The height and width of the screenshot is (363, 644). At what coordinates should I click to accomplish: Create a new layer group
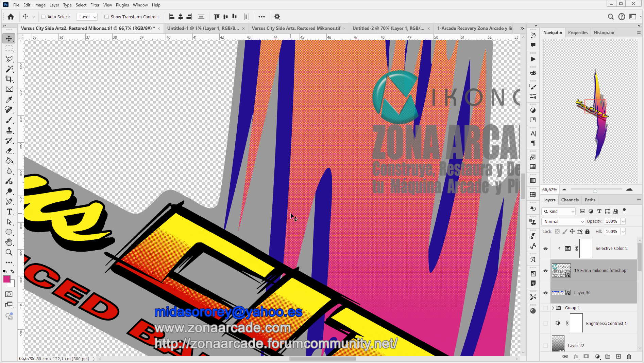[x=608, y=356]
